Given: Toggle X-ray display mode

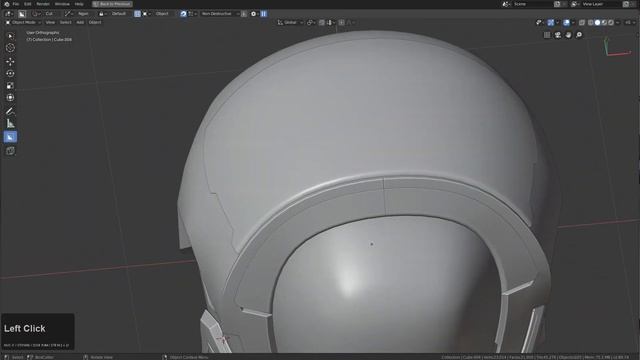Looking at the screenshot, I should point(582,22).
